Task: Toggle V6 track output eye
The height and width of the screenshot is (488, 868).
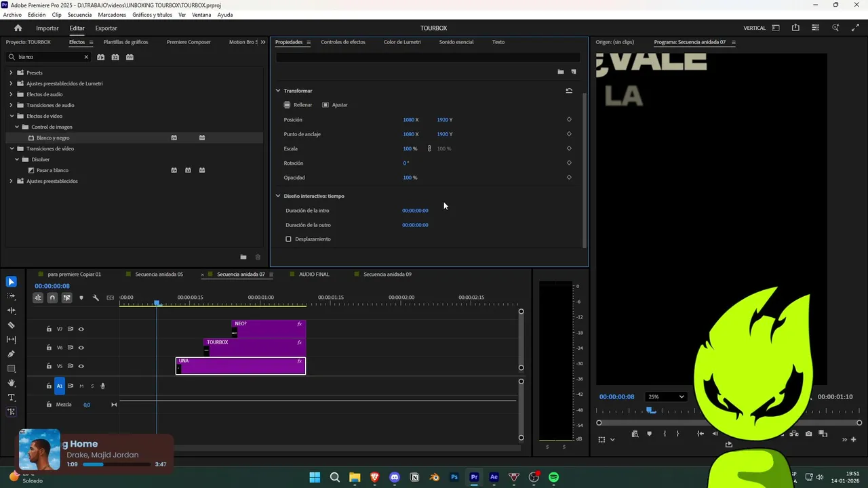Action: click(81, 348)
